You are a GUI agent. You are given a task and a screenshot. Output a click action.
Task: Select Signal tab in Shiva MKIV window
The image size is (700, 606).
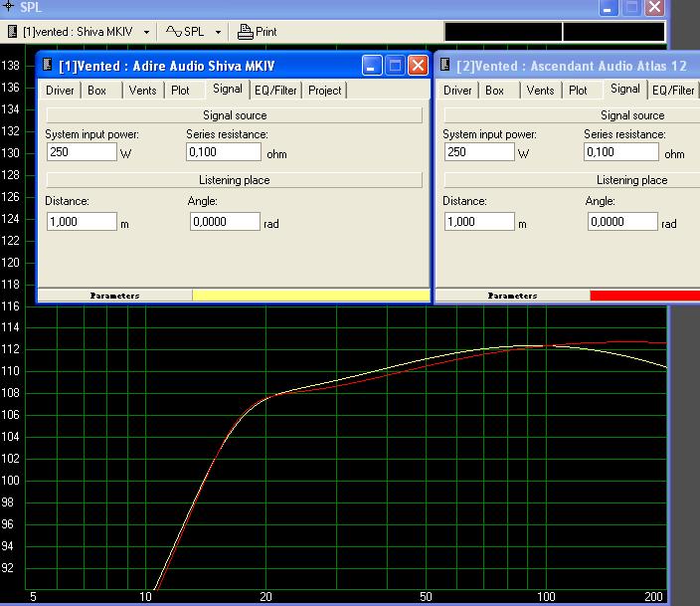click(x=228, y=89)
